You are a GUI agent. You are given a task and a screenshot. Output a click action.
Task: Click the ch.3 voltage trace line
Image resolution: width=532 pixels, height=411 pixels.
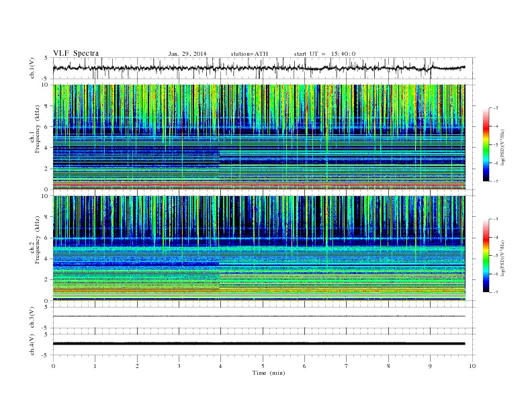click(259, 316)
